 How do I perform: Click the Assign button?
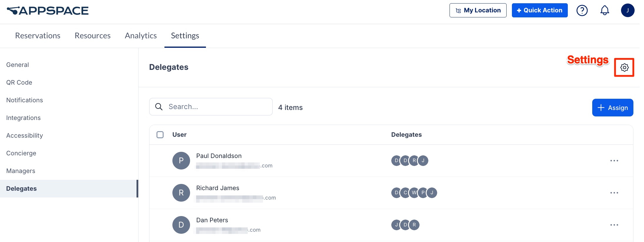pyautogui.click(x=613, y=108)
